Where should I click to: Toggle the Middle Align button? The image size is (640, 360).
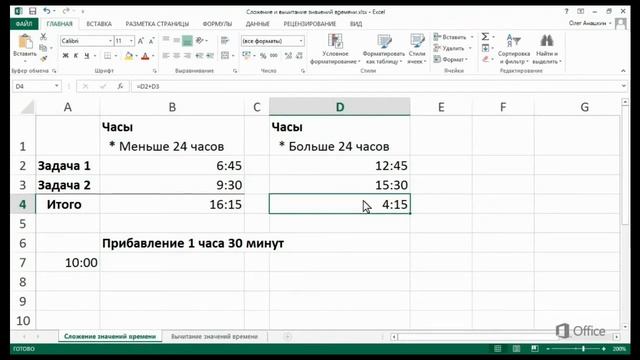(x=176, y=40)
